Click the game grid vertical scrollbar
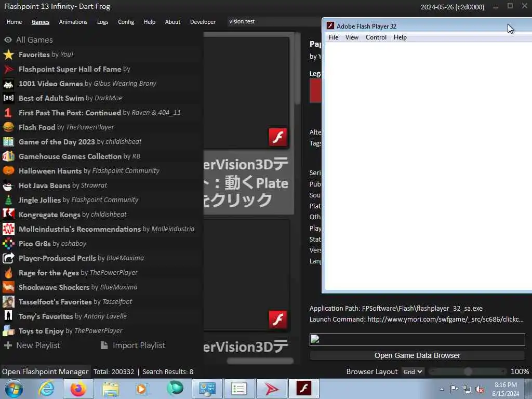 pyautogui.click(x=298, y=69)
